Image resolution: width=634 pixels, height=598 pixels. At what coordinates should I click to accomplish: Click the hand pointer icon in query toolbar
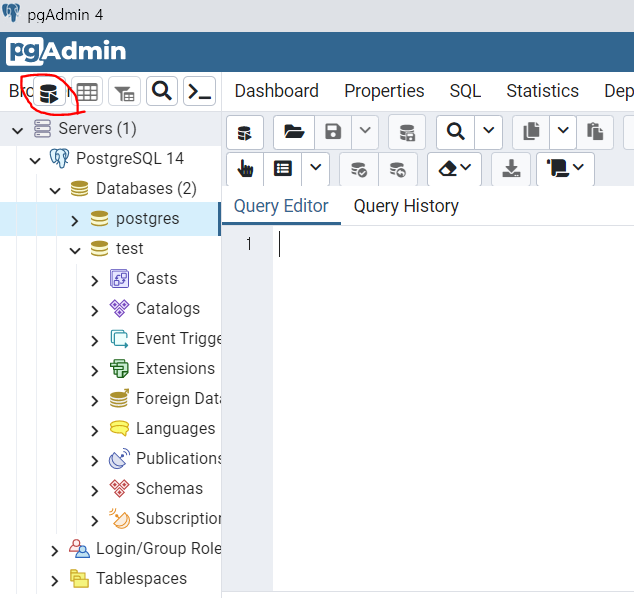tap(245, 169)
